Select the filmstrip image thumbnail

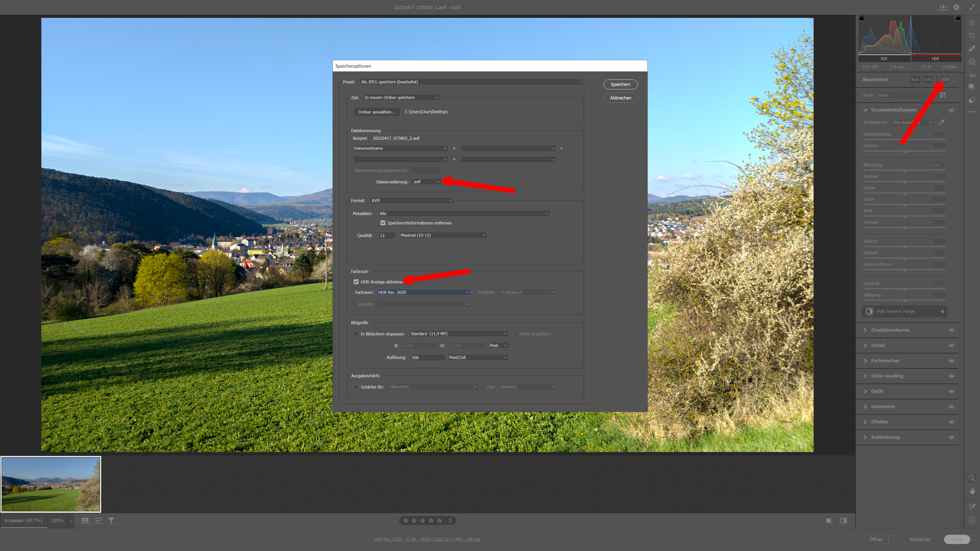point(51,484)
